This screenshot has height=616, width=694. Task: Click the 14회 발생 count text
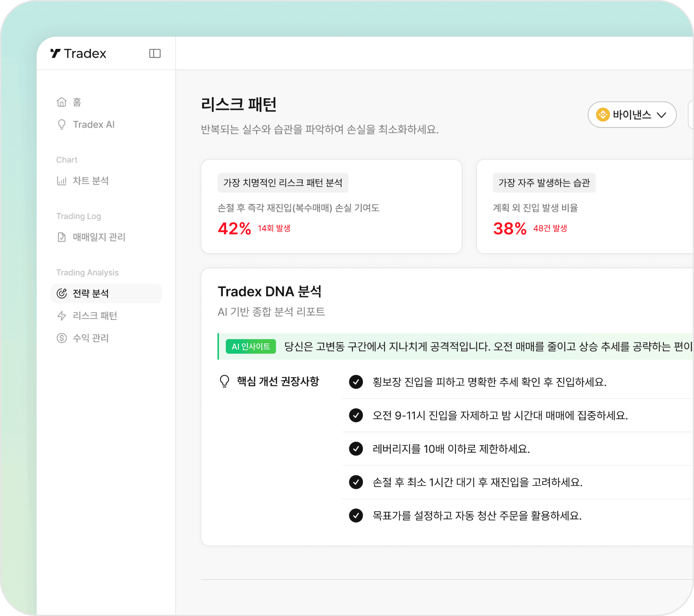tap(274, 228)
